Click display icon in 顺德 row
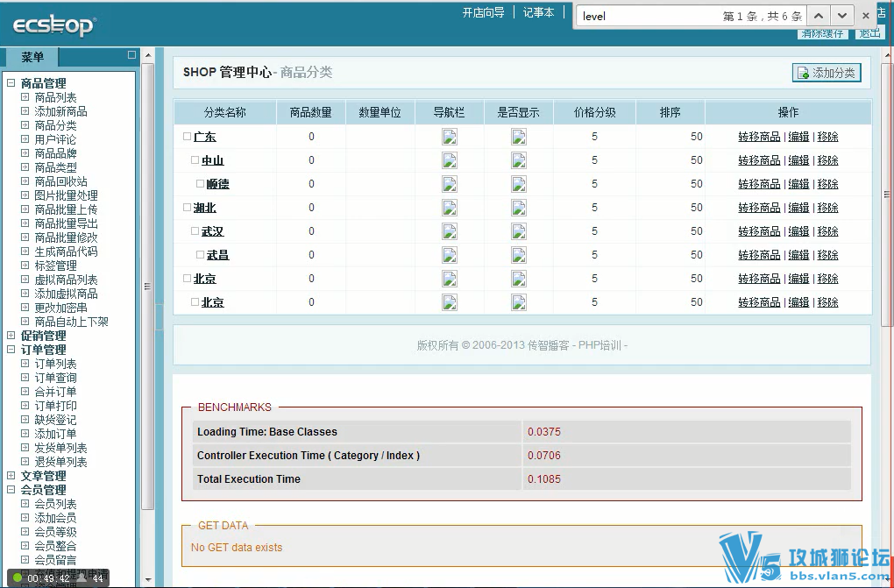Image resolution: width=894 pixels, height=588 pixels. (518, 184)
